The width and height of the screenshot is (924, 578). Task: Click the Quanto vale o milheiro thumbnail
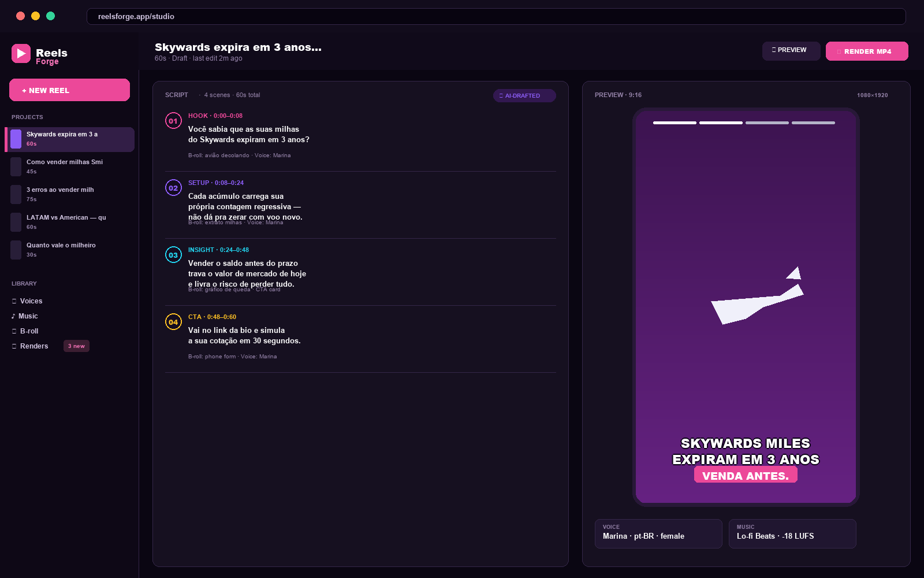click(16, 250)
